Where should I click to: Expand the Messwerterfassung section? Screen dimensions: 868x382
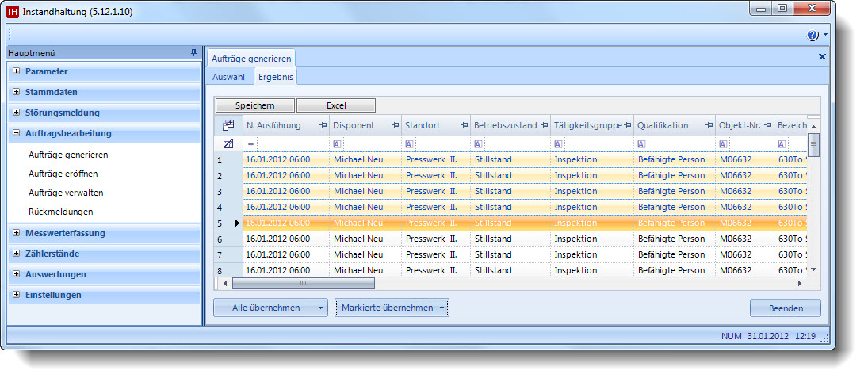tap(16, 233)
